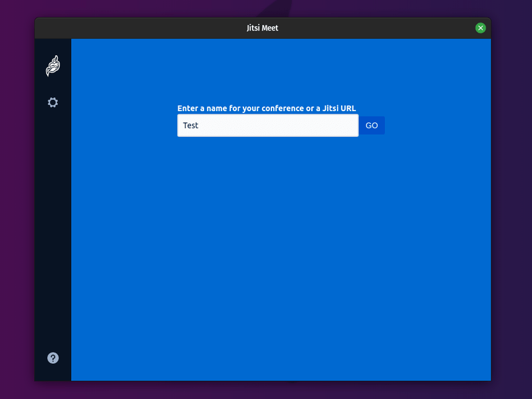Open the help question mark icon
The height and width of the screenshot is (399, 532).
coord(53,358)
